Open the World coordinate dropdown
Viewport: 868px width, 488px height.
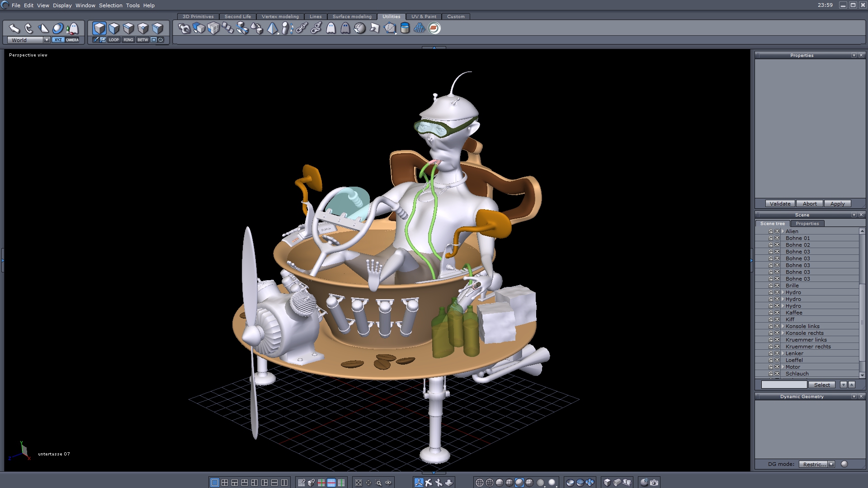tap(47, 40)
